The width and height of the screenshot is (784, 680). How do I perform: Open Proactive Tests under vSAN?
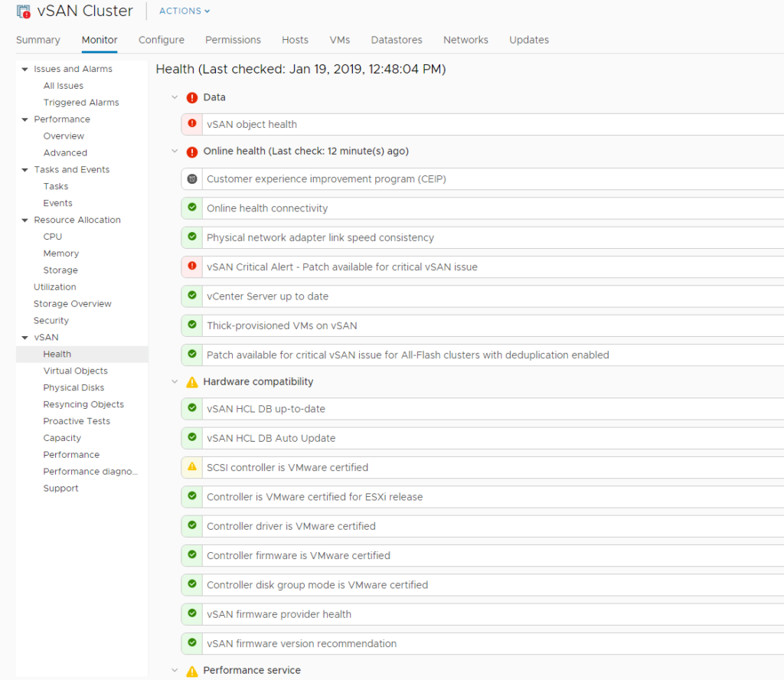pyautogui.click(x=77, y=421)
